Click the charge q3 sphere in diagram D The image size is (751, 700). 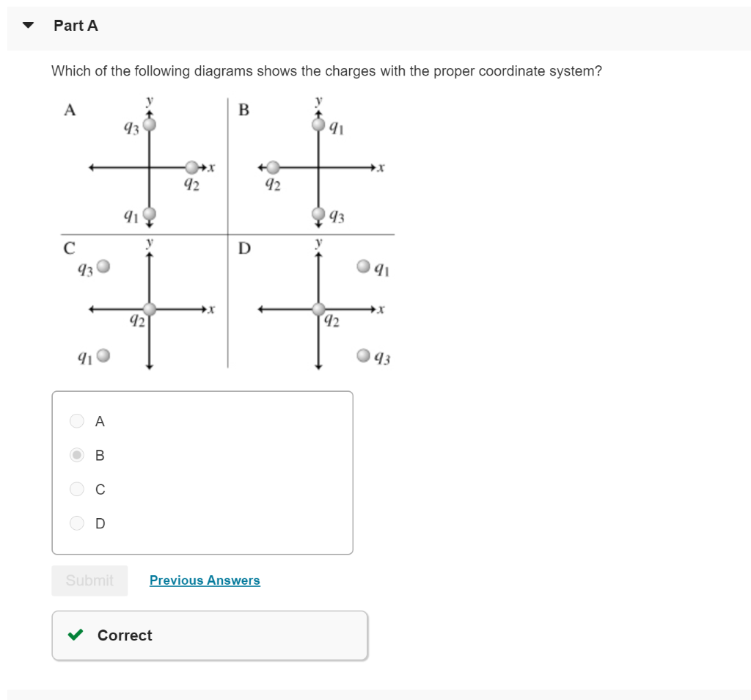pos(364,357)
